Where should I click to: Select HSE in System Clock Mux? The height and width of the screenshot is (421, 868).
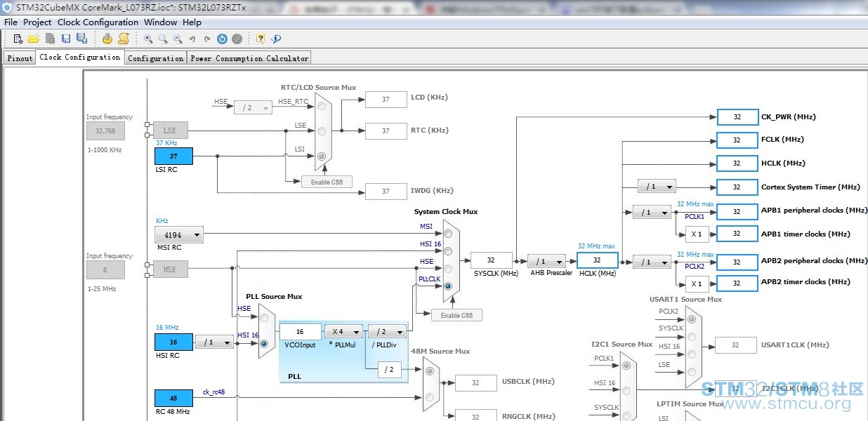tap(447, 268)
